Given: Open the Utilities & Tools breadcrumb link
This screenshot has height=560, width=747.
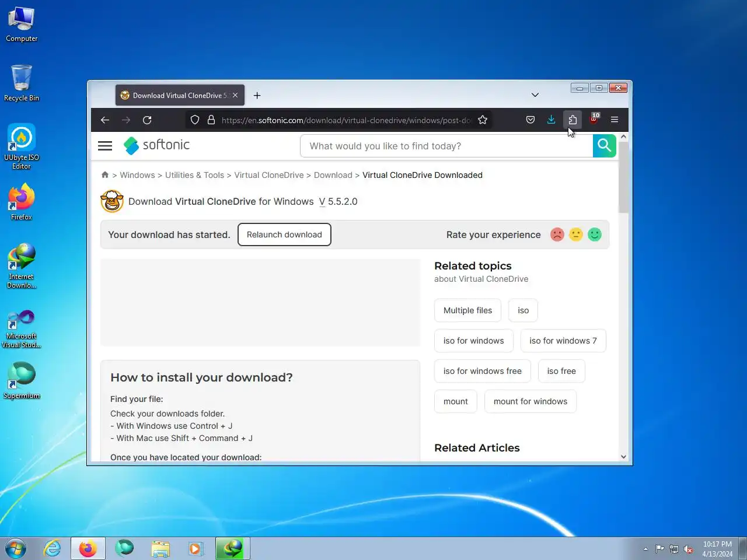Looking at the screenshot, I should [194, 175].
